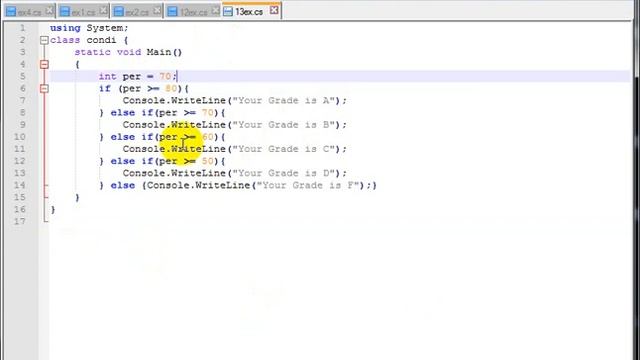Click line number 10 in the margin
The image size is (640, 360).
[x=20, y=137]
